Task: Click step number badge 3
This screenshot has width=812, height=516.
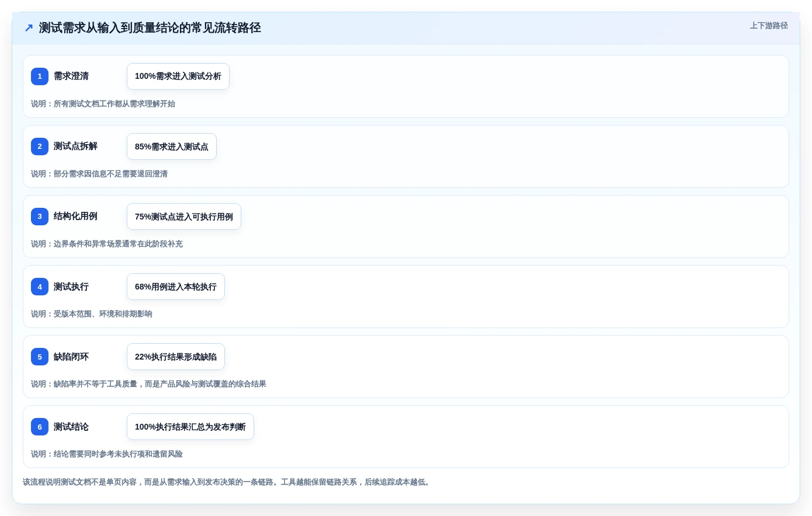Action: [40, 217]
